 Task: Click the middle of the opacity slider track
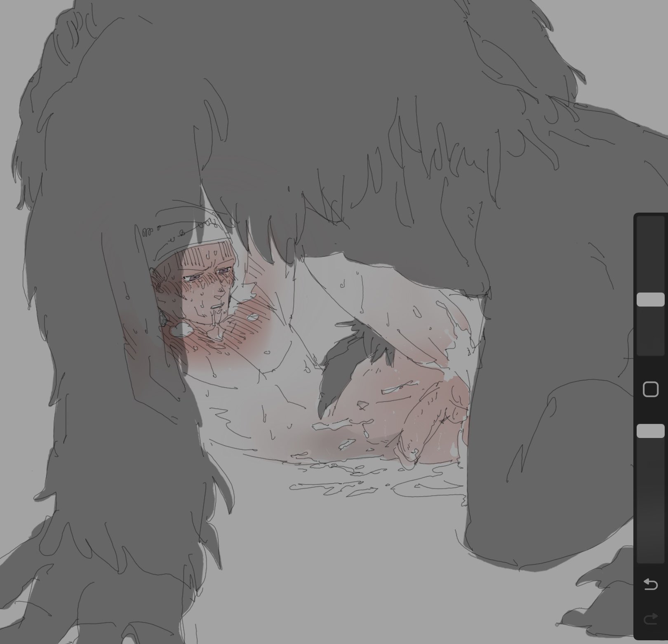pos(650,494)
